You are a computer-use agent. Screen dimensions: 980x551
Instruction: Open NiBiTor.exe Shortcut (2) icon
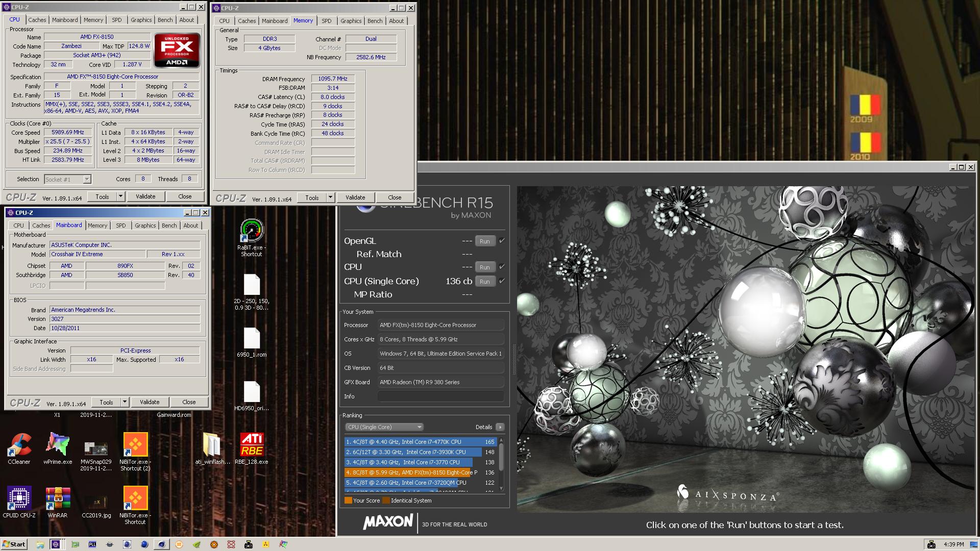click(x=135, y=452)
